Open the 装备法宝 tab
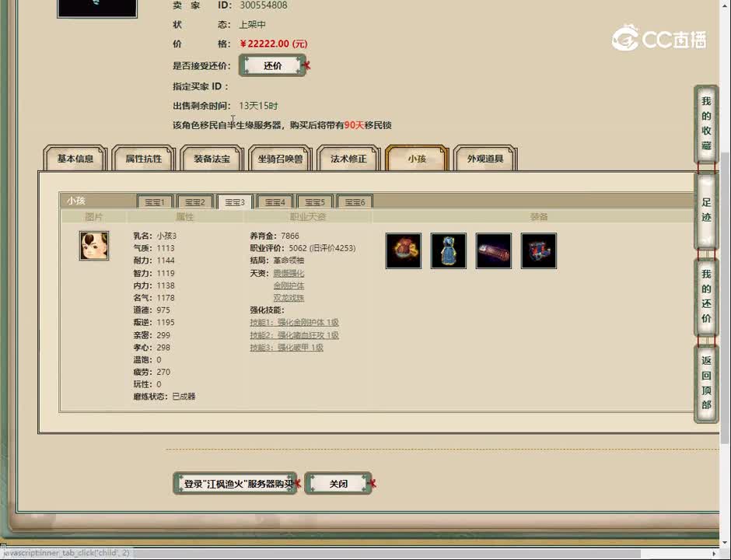Viewport: 731px width, 560px height. [212, 159]
